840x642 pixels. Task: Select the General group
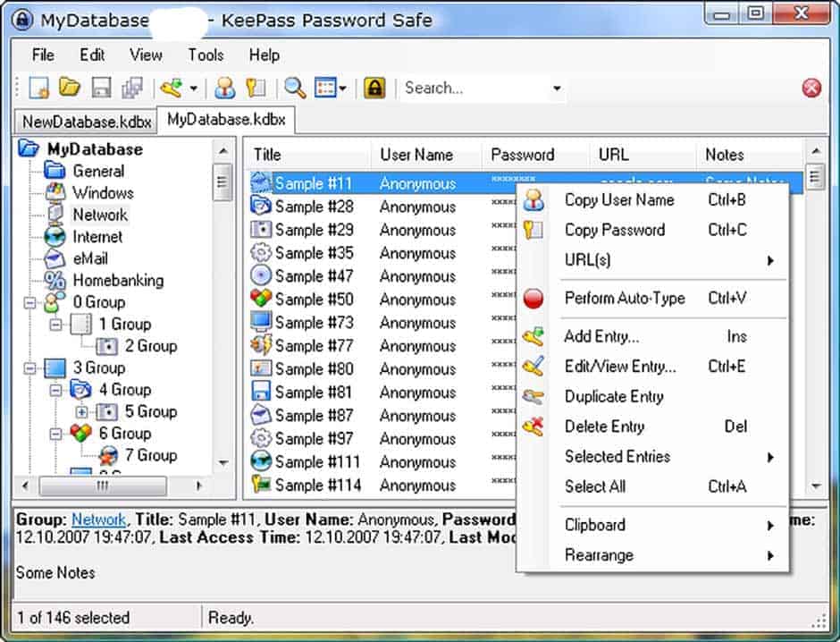click(x=98, y=171)
